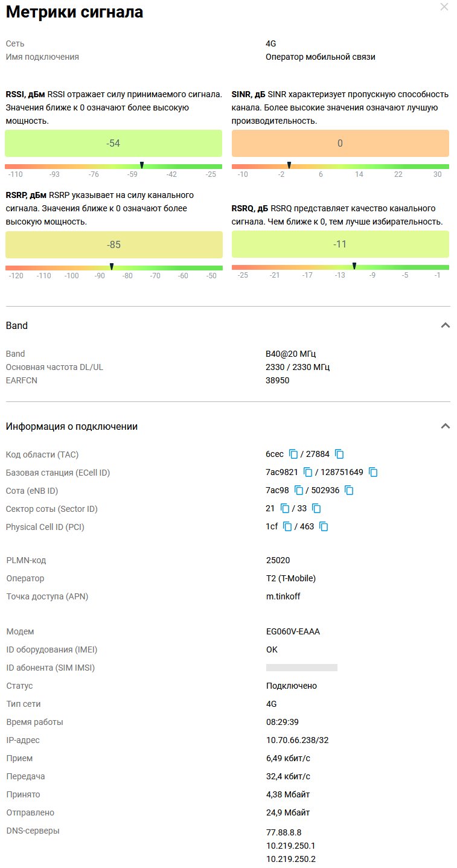Click the RSSI value box showing -54

point(113,144)
